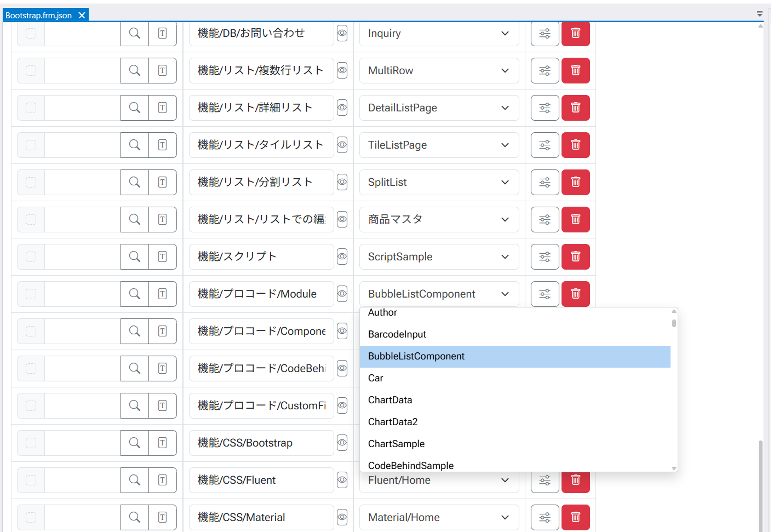771x532 pixels.
Task: Toggle eye icon beside 機能/CSS/Material
Action: click(342, 517)
